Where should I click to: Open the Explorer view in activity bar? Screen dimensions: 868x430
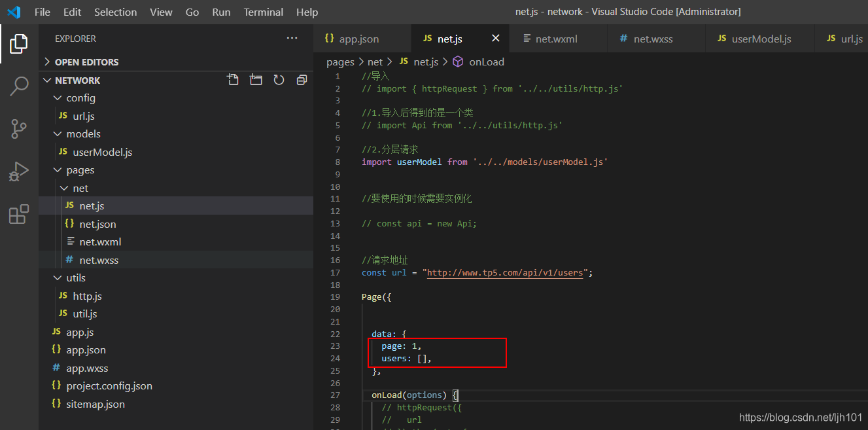click(19, 44)
